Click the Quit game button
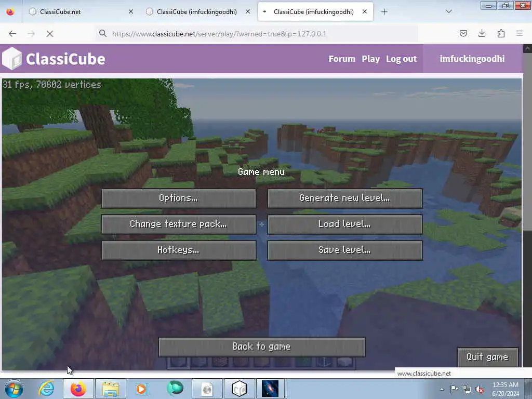The width and height of the screenshot is (532, 399). point(487,357)
